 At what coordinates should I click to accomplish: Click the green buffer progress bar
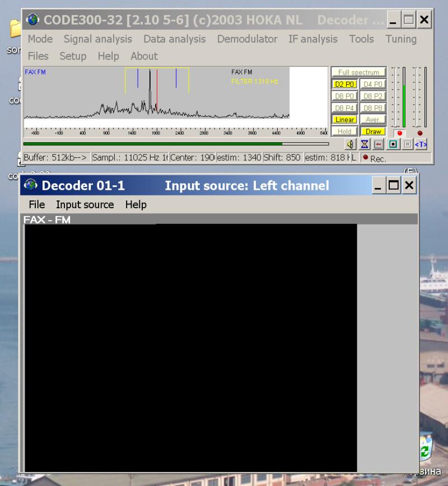pyautogui.click(x=176, y=144)
